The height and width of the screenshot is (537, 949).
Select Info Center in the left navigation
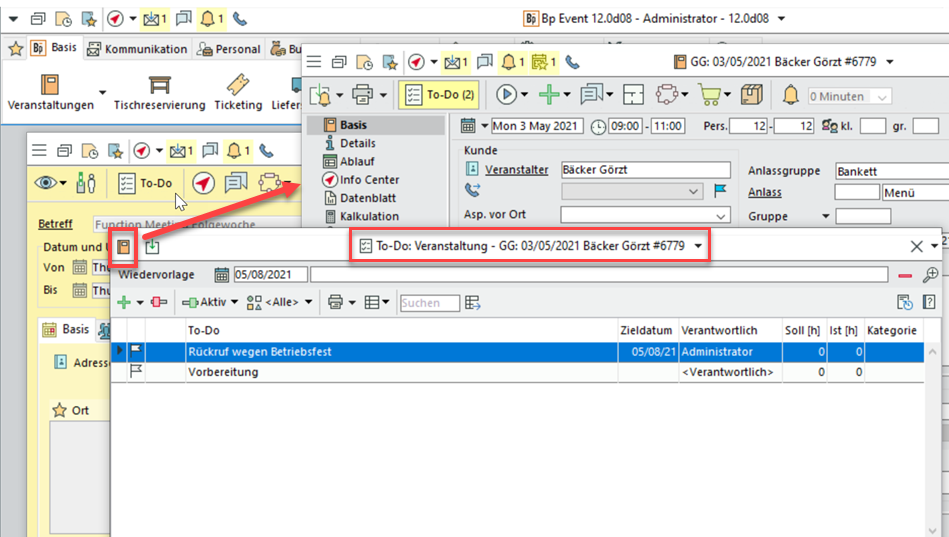click(369, 180)
